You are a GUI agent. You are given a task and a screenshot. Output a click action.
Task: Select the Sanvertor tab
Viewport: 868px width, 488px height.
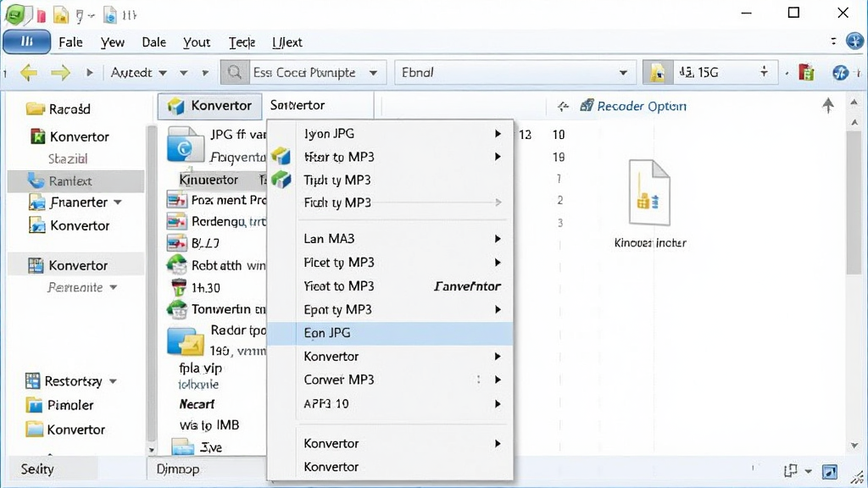[298, 105]
